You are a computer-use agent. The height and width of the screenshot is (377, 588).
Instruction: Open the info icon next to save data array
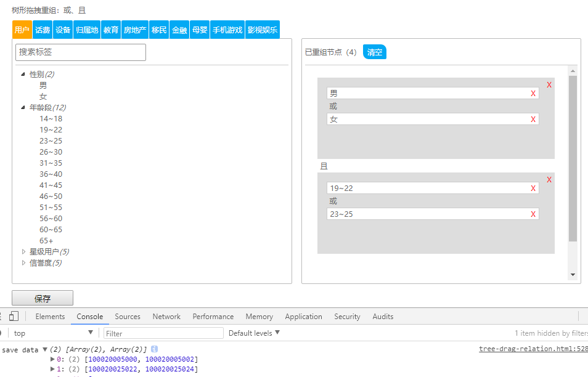coord(154,349)
